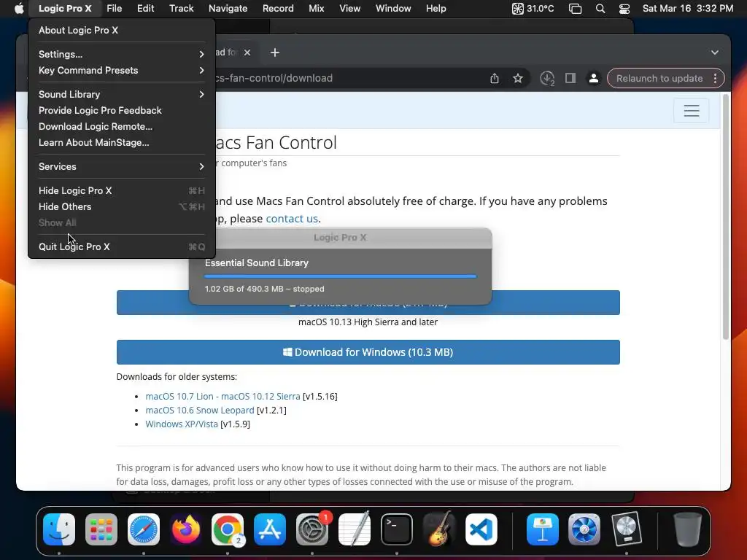747x560 pixels.
Task: Open the Help menu
Action: click(x=436, y=8)
